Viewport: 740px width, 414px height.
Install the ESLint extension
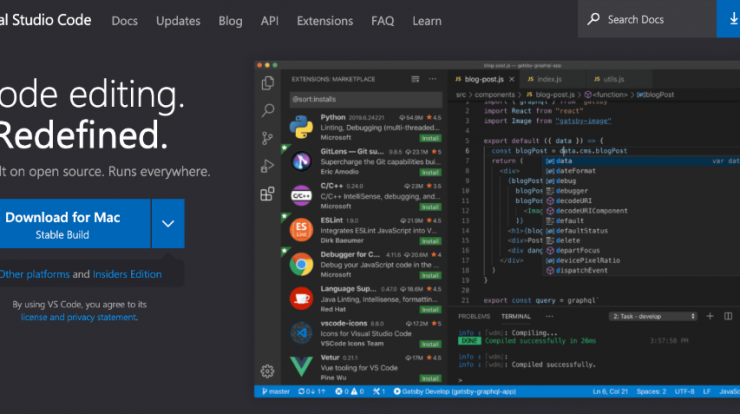[x=430, y=241]
